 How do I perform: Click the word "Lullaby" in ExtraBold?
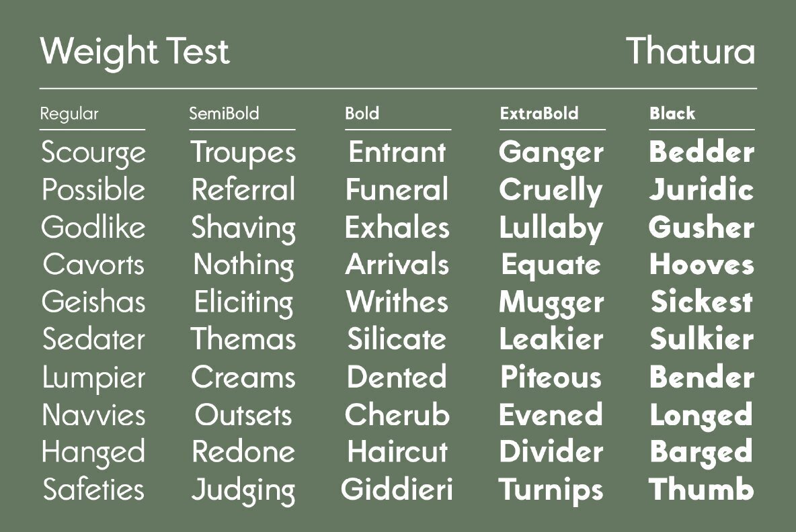551,228
